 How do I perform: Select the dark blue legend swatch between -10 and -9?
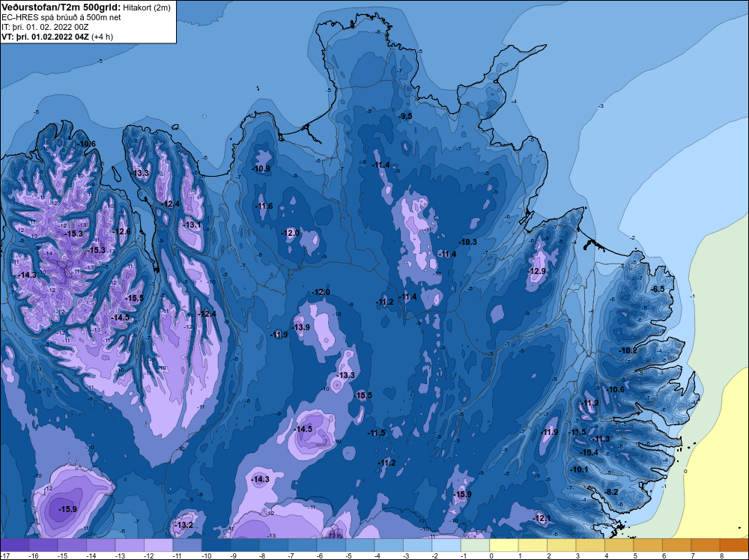[x=216, y=545]
